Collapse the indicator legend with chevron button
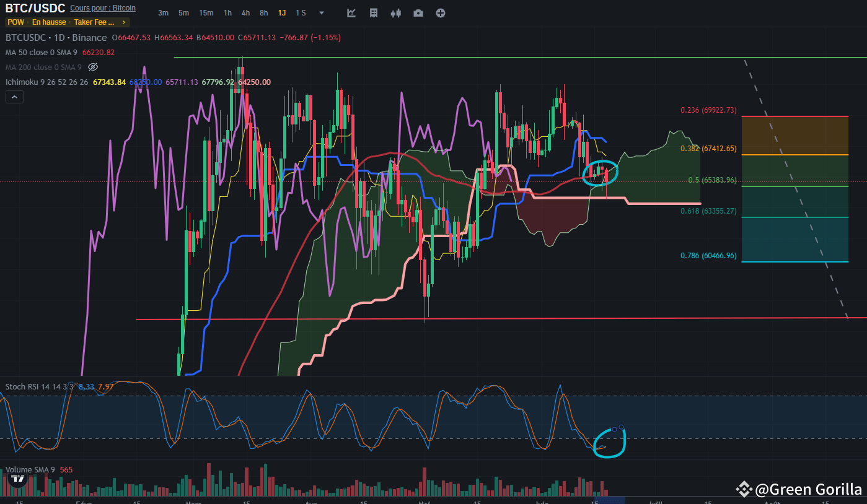The height and width of the screenshot is (504, 867). pos(14,97)
